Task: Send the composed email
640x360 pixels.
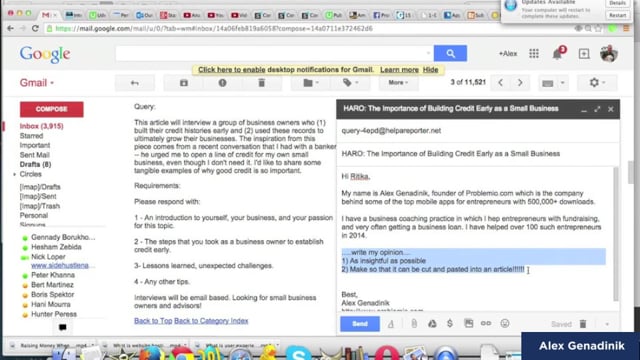Action: point(360,324)
